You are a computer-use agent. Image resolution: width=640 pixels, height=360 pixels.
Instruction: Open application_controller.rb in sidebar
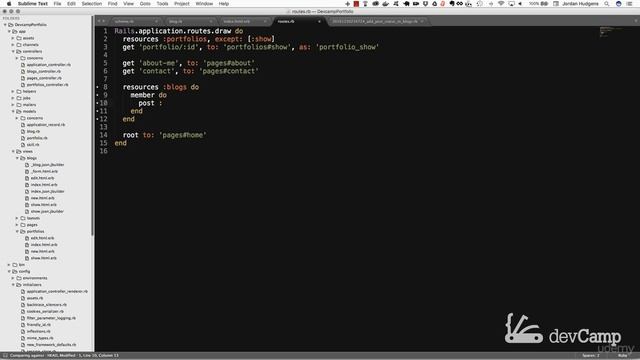[x=49, y=64]
